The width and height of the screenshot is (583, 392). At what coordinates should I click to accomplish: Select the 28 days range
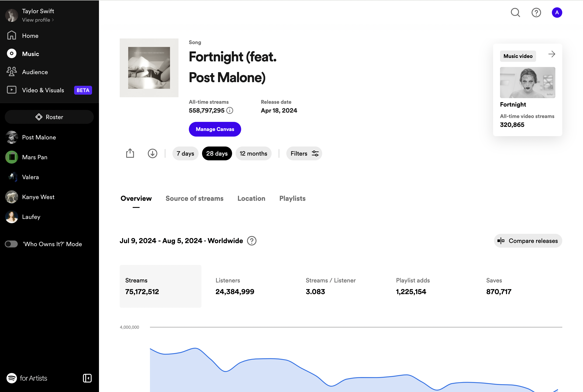click(x=217, y=153)
